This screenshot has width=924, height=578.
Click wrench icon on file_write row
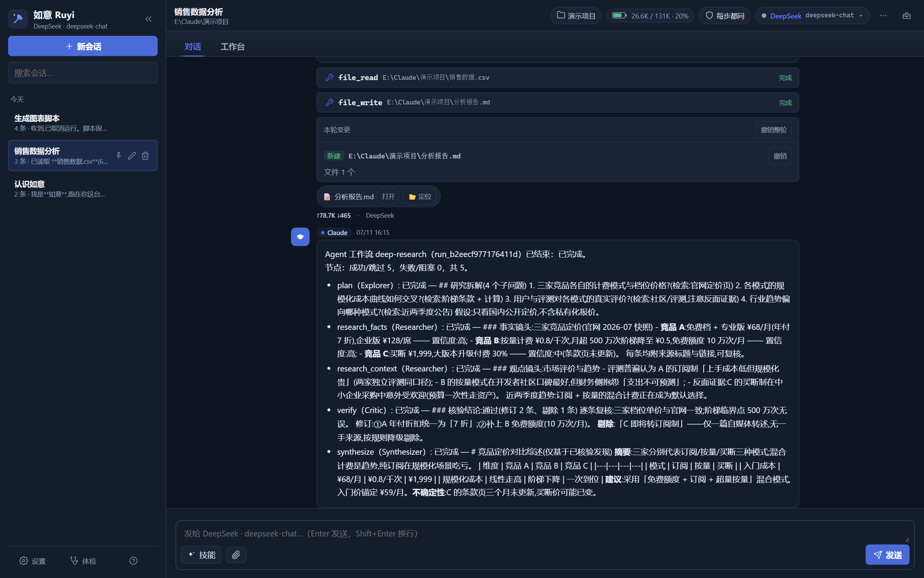[x=330, y=102]
